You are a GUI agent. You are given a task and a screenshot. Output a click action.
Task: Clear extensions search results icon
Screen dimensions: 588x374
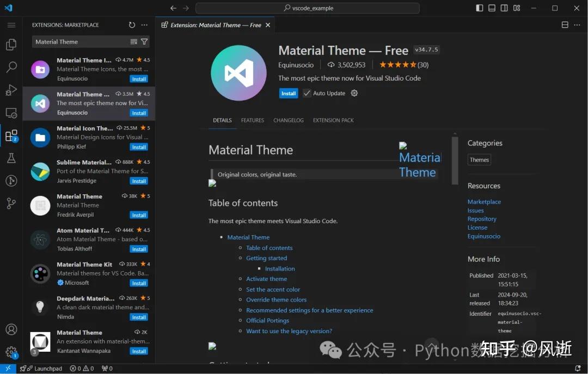pos(133,41)
